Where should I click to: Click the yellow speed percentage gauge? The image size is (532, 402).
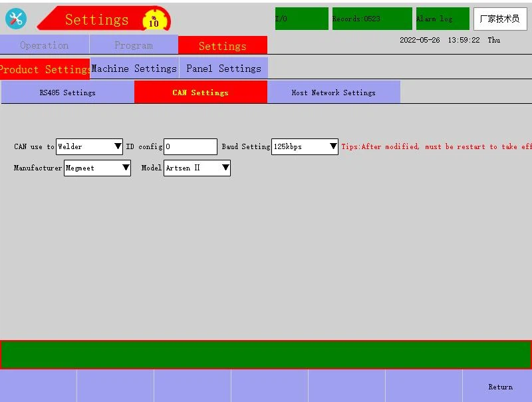154,21
